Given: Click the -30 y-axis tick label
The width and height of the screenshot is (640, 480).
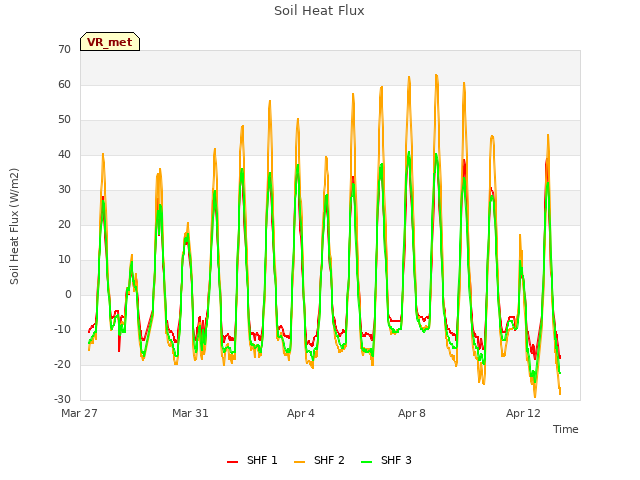Looking at the screenshot, I should click(62, 400).
